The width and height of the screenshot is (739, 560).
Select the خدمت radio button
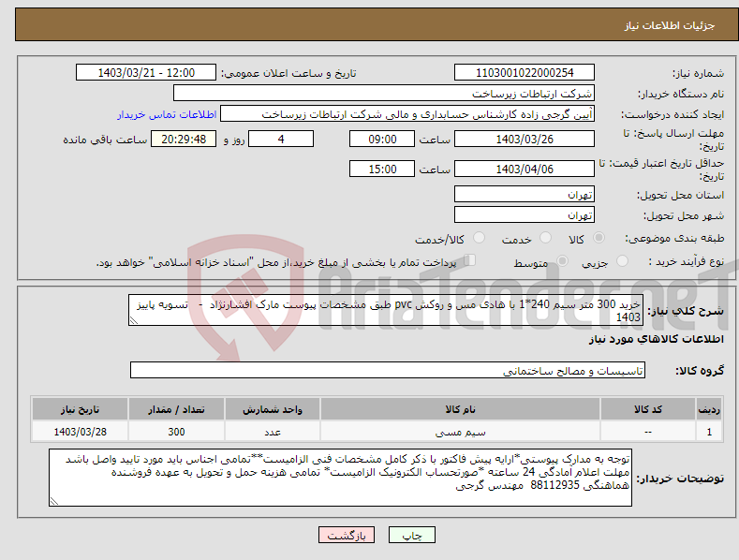[545, 238]
